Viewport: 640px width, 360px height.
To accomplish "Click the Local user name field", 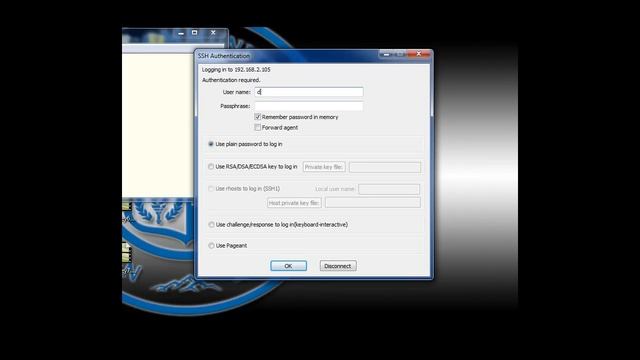I will coord(389,189).
